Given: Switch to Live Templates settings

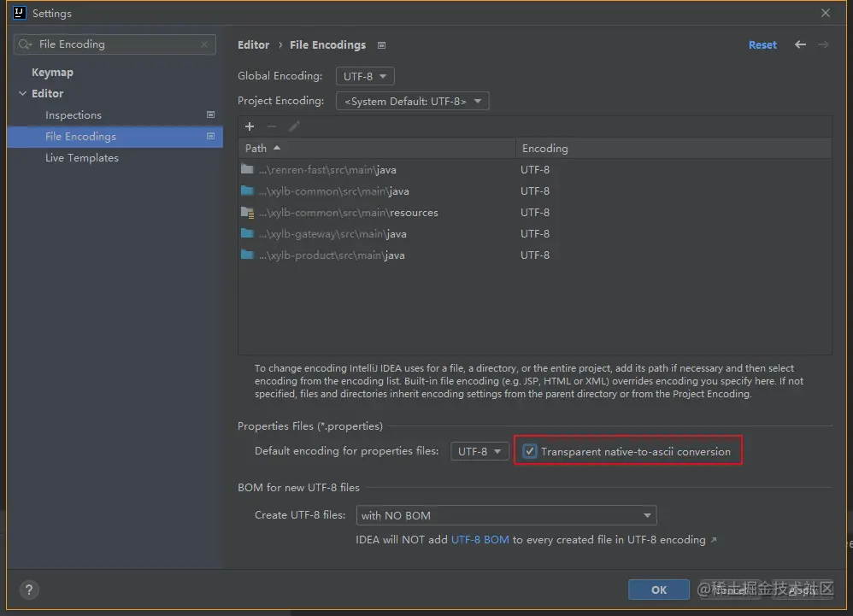Looking at the screenshot, I should (x=81, y=157).
